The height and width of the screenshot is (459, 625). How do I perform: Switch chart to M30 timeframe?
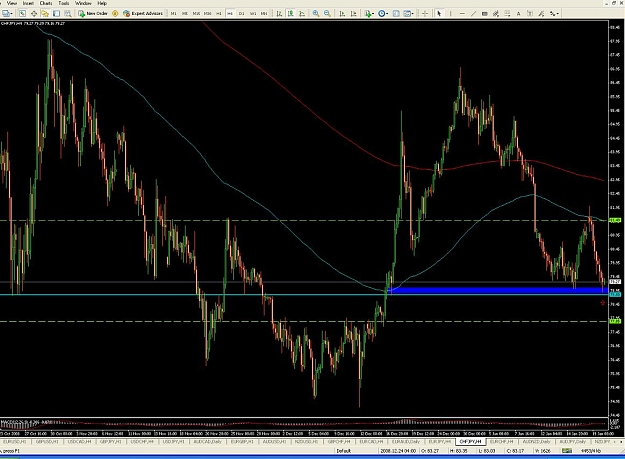click(207, 14)
